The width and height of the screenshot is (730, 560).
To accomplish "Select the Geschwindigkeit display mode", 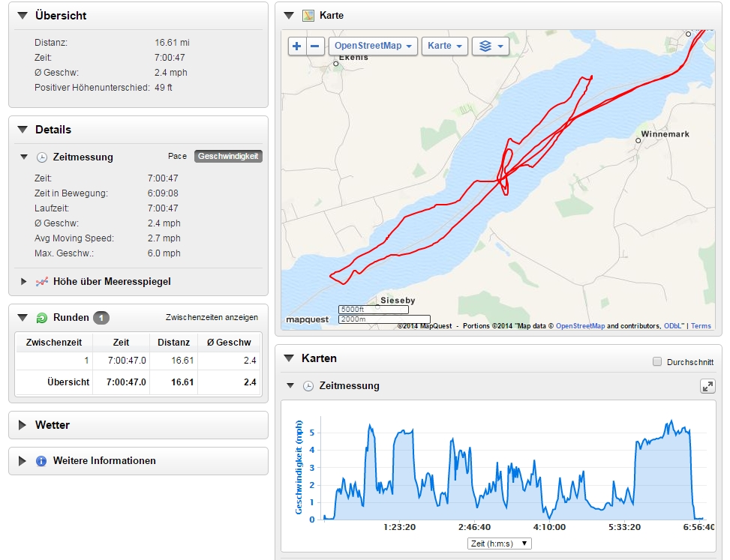I will pos(228,157).
